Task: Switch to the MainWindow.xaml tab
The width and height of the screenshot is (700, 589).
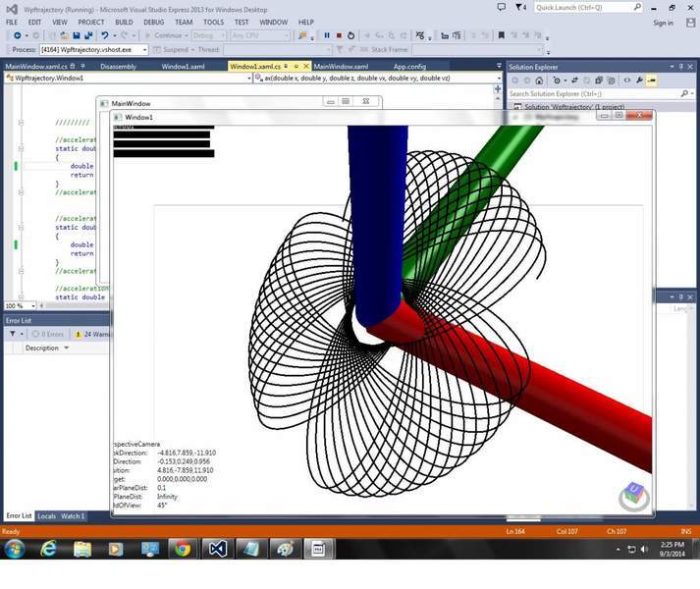Action: (x=340, y=67)
